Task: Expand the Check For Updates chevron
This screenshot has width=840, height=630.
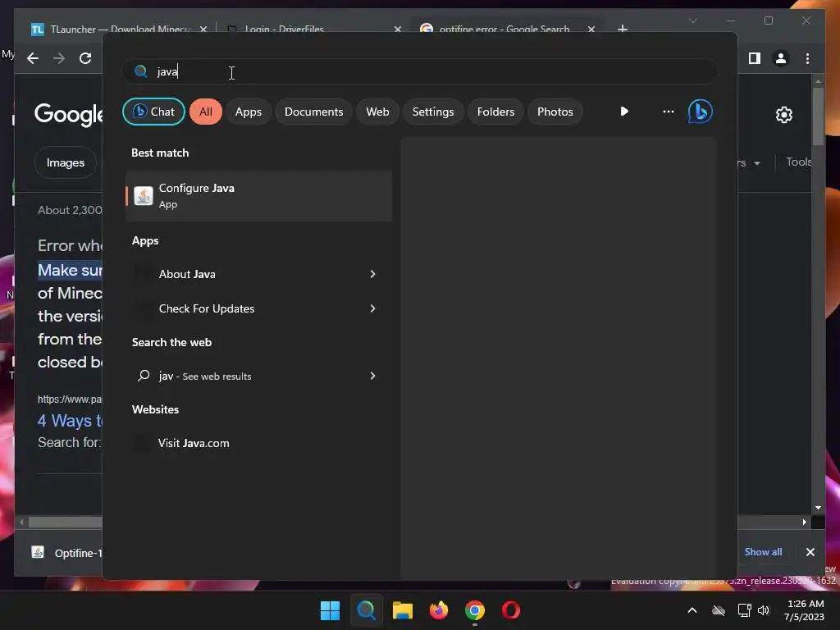Action: [x=372, y=308]
